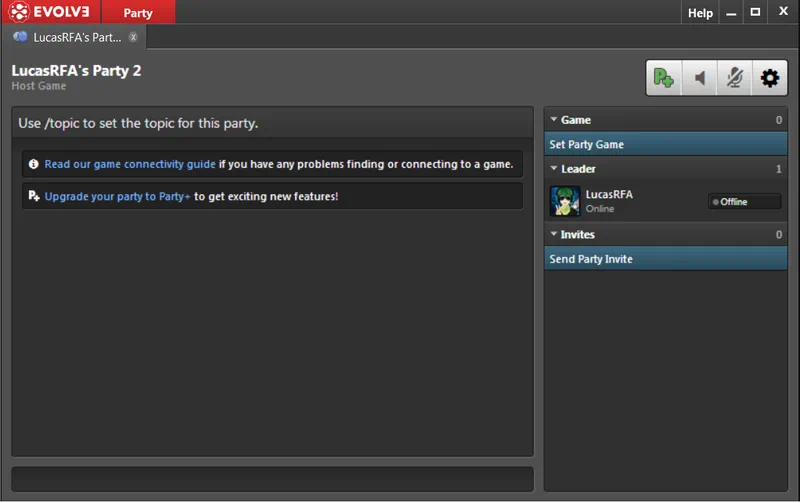The height and width of the screenshot is (503, 800).
Task: Click the LucasRFA's Party 2 title
Action: [x=76, y=70]
